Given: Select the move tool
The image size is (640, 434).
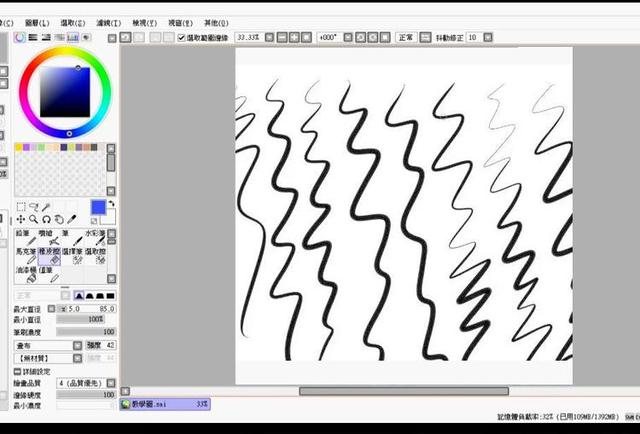Looking at the screenshot, I should click(x=22, y=219).
